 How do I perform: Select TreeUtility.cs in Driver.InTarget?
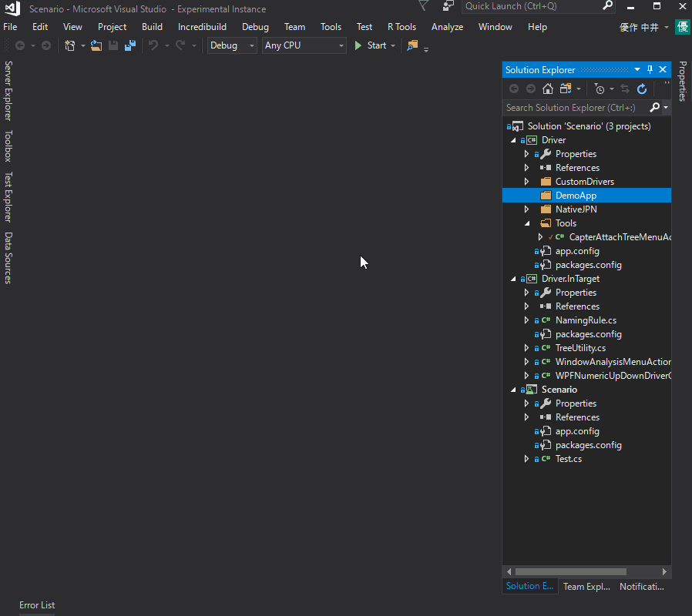[580, 348]
